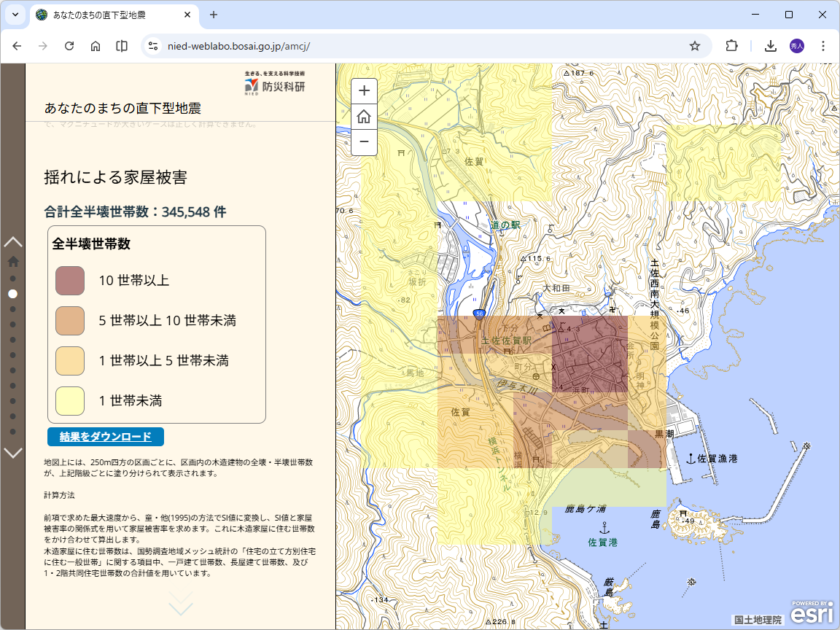Open the Chrome three-dot menu
Viewport: 840px width, 630px height.
tap(822, 46)
